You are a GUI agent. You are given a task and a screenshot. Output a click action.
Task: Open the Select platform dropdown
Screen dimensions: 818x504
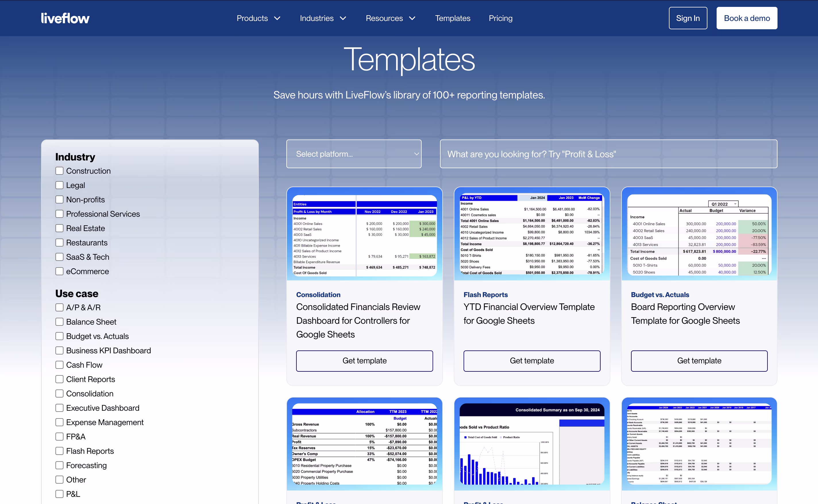[x=354, y=154]
